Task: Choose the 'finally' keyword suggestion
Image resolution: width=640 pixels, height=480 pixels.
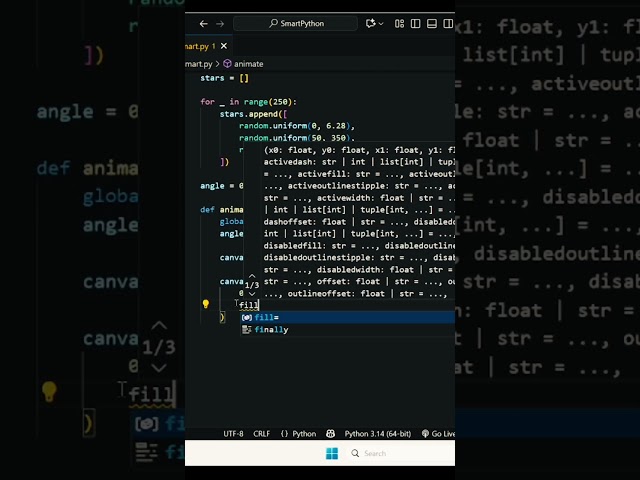Action: tap(348, 329)
